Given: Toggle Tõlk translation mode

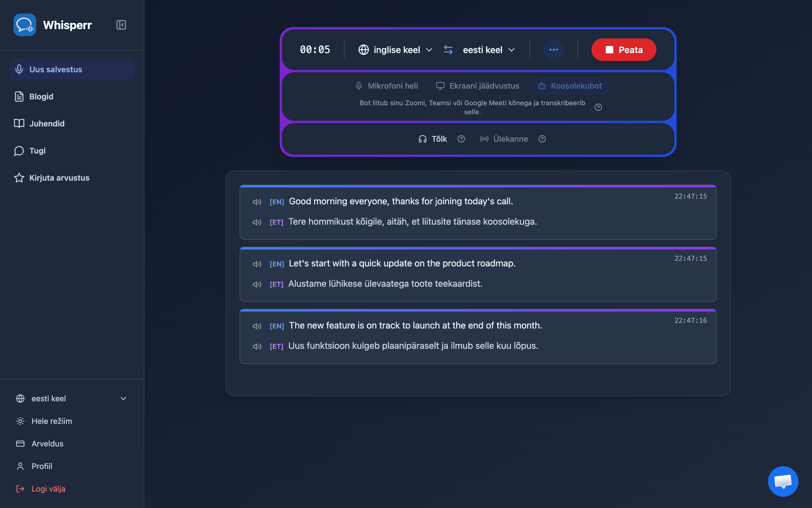Looking at the screenshot, I should pos(433,139).
